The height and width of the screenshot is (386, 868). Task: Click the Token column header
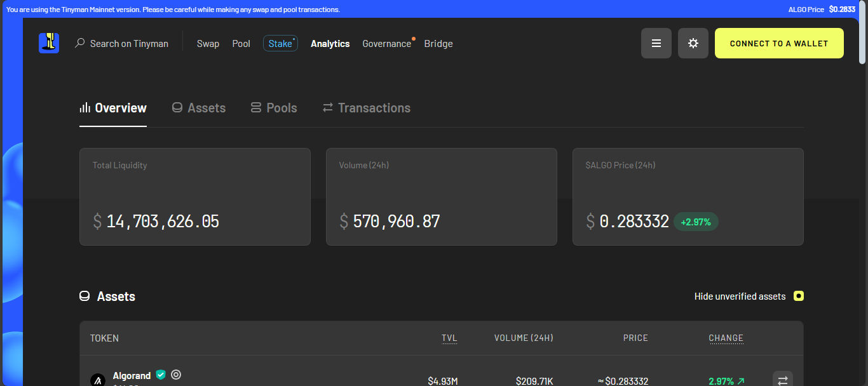[x=104, y=338]
